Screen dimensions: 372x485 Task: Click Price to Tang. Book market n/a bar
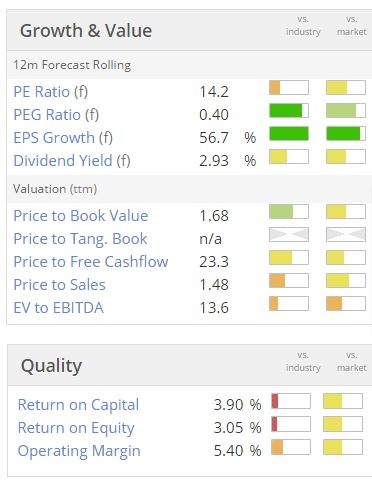(346, 235)
